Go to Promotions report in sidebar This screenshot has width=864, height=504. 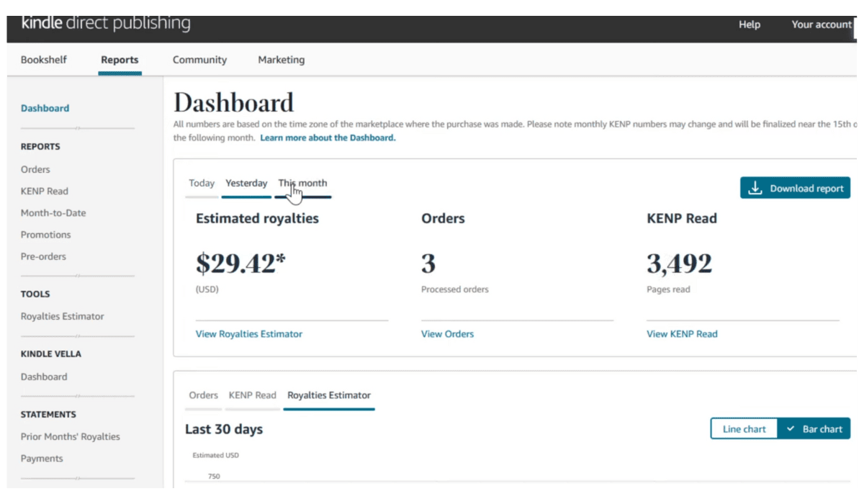[46, 235]
